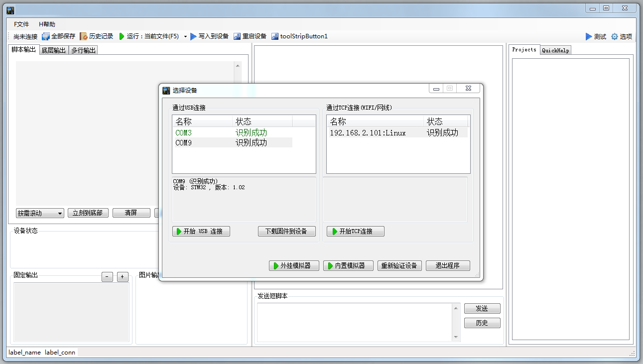Minimize the 选择设备 dialog
643x364 pixels.
[x=436, y=89]
